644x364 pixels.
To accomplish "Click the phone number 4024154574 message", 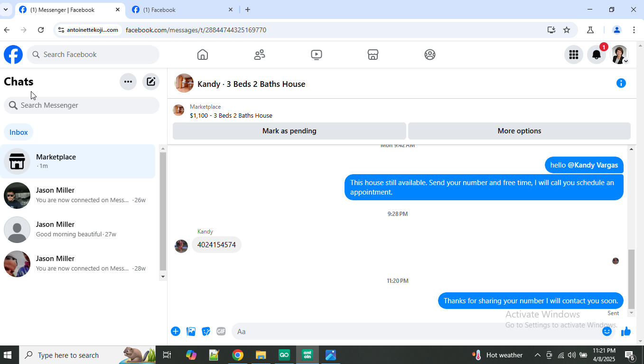I will (216, 245).
